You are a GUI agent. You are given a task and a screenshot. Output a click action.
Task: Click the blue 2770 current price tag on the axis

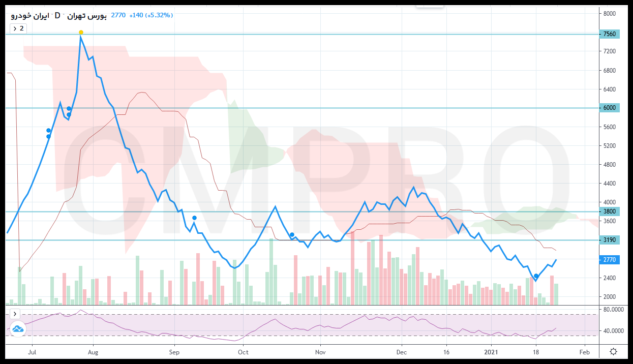(x=609, y=260)
